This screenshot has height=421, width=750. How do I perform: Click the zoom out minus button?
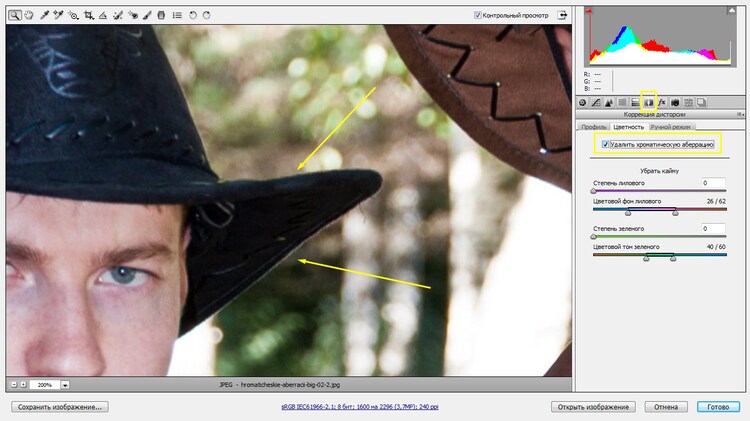coord(14,385)
